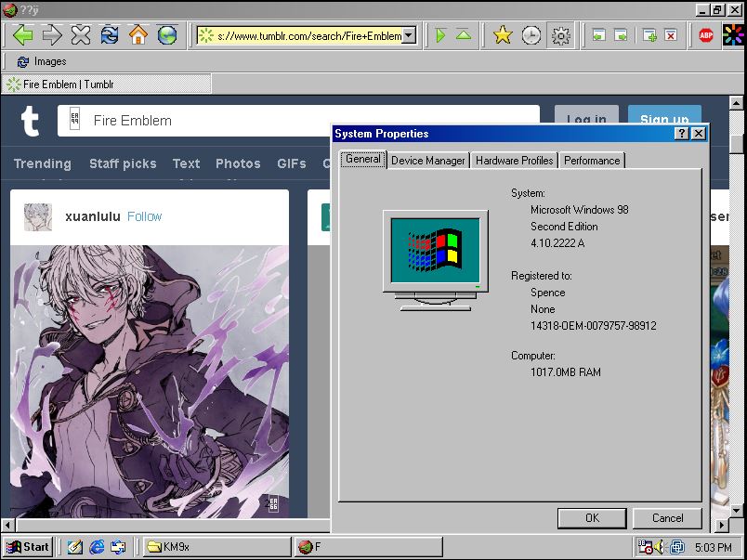
Task: View browsing history with the clock icon
Action: click(530, 34)
